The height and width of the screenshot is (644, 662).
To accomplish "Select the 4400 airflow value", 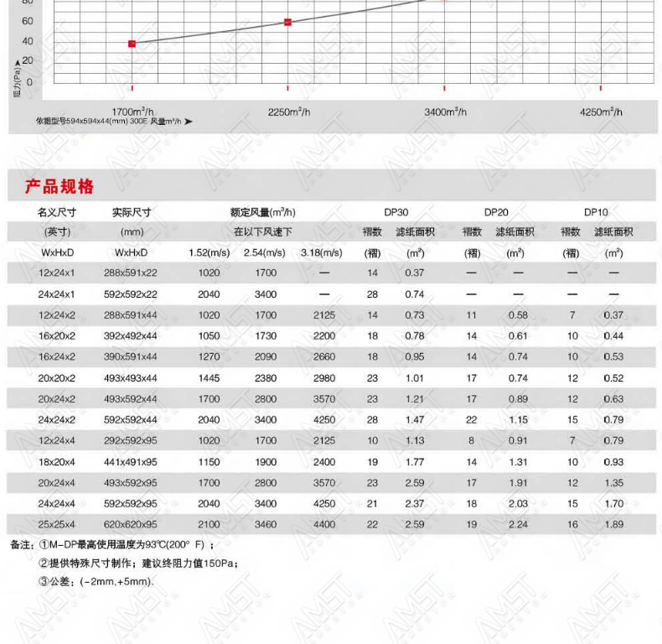I will [x=324, y=524].
